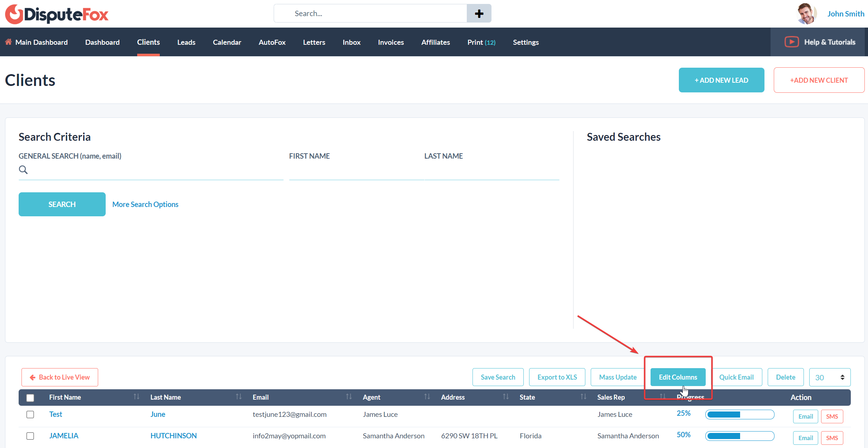Open the Main Dashboard menu
868x448 pixels.
click(42, 42)
